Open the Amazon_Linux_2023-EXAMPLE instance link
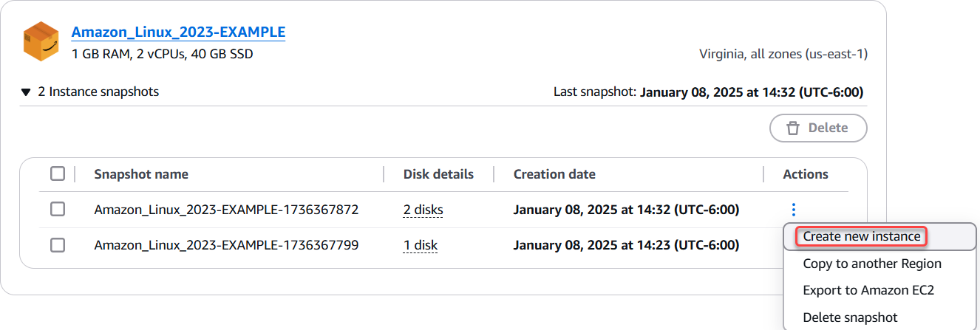The height and width of the screenshot is (330, 980). tap(178, 32)
